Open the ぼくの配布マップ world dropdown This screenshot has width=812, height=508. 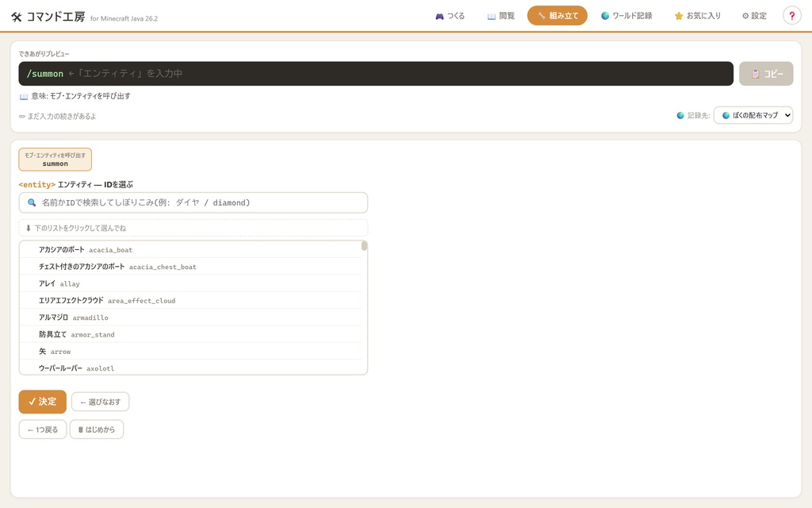753,115
